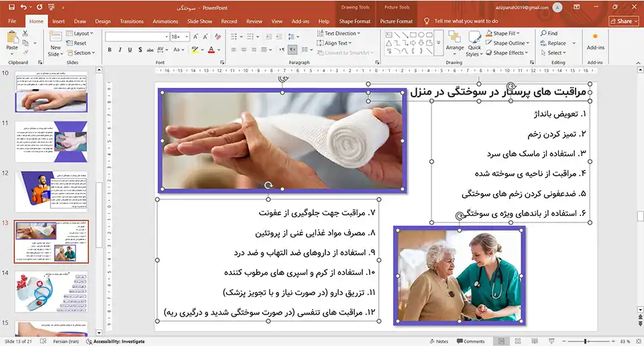Open the Layout dropdown

(x=80, y=34)
